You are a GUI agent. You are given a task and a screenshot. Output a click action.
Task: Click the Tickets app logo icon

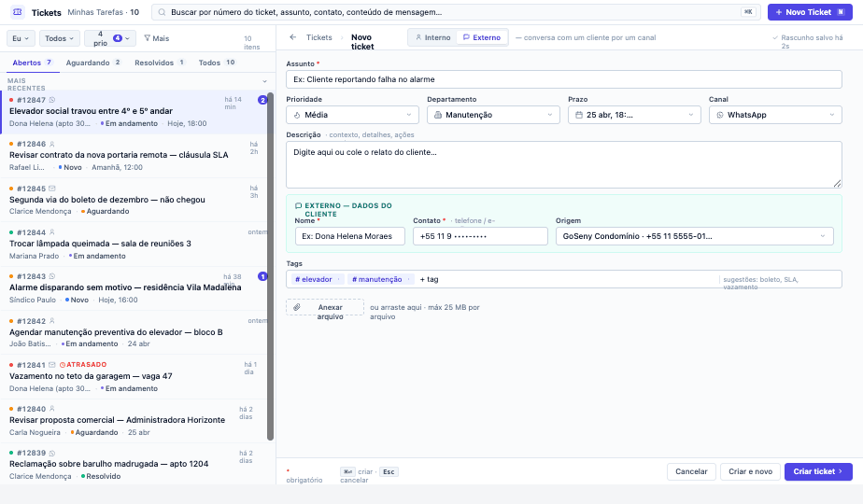18,11
